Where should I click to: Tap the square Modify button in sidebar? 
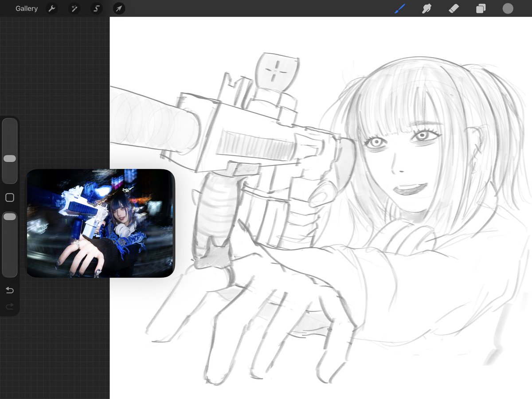10,198
